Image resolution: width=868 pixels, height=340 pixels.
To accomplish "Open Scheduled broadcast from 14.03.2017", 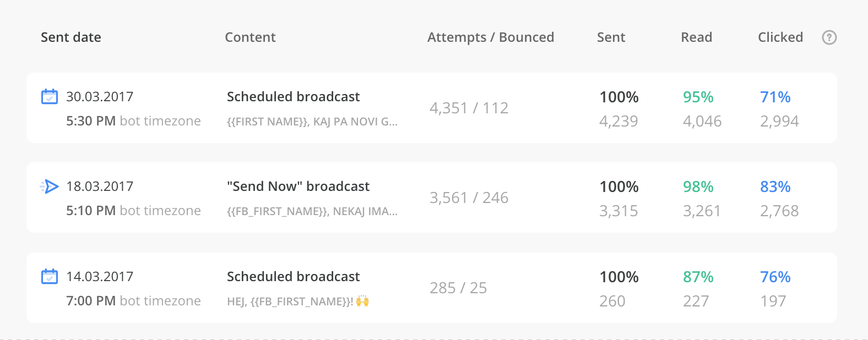I will pos(293,277).
